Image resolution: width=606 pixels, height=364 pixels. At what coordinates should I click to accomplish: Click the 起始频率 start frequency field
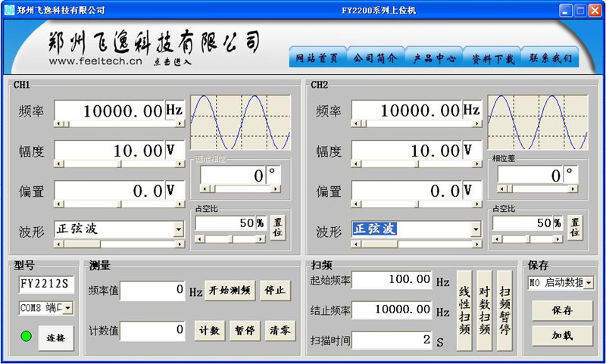click(x=392, y=280)
